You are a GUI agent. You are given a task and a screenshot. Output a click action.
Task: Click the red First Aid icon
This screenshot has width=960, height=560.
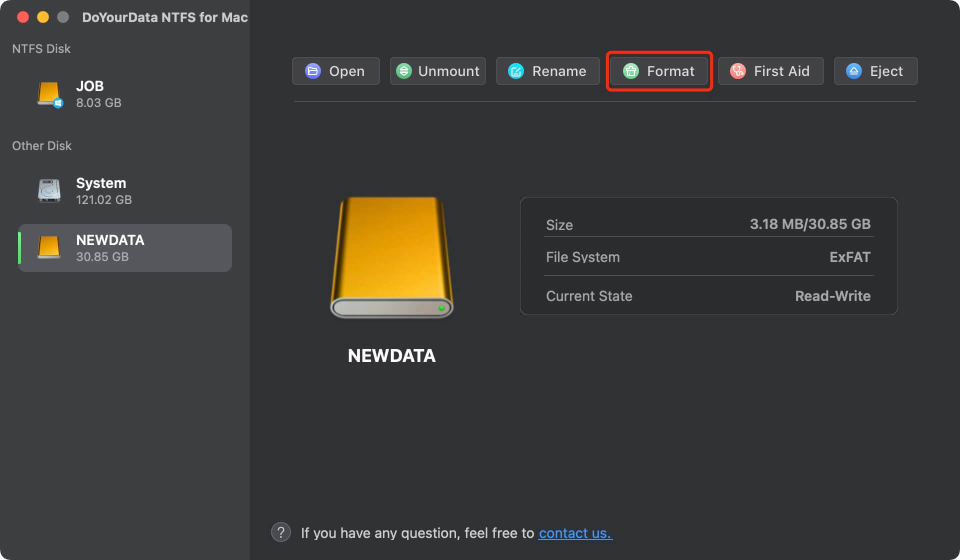(x=736, y=71)
